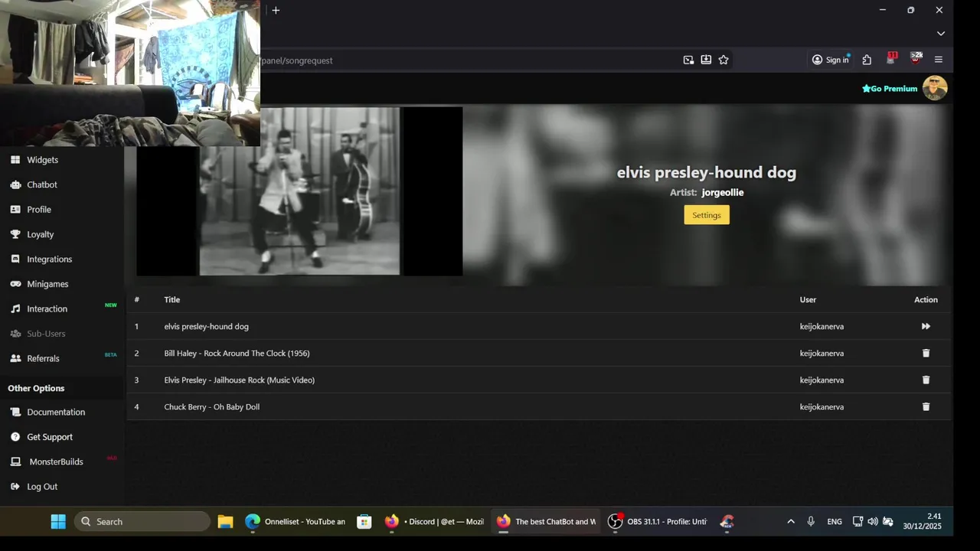Click volume icon in system tray
The height and width of the screenshot is (551, 980).
[x=873, y=522]
